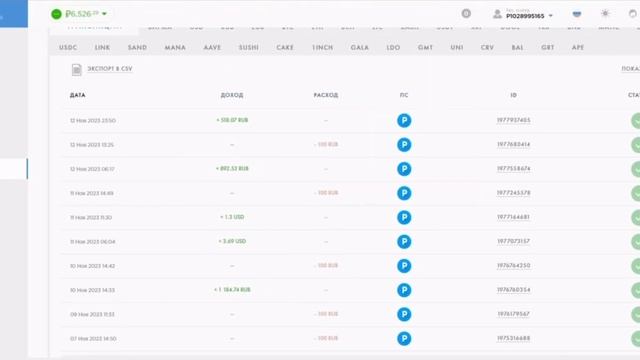Click the green balance circle icon
The width and height of the screenshot is (640, 360).
56,14
